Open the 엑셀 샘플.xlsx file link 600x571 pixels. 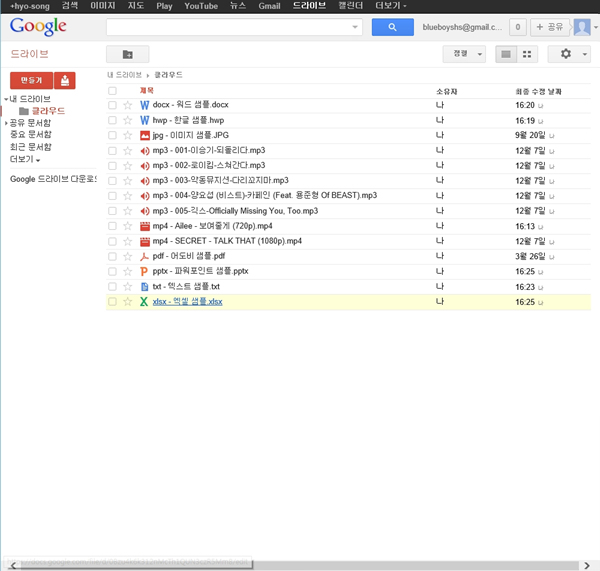(x=187, y=301)
